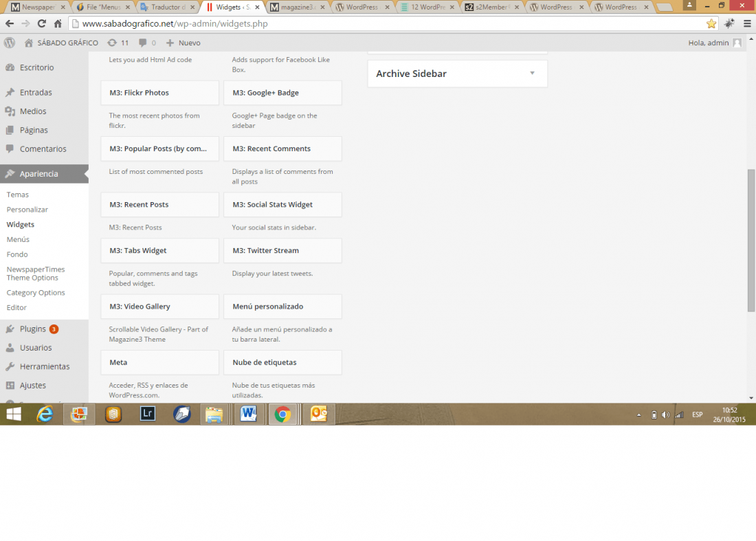
Task: Open Word from the taskbar
Action: 248,414
